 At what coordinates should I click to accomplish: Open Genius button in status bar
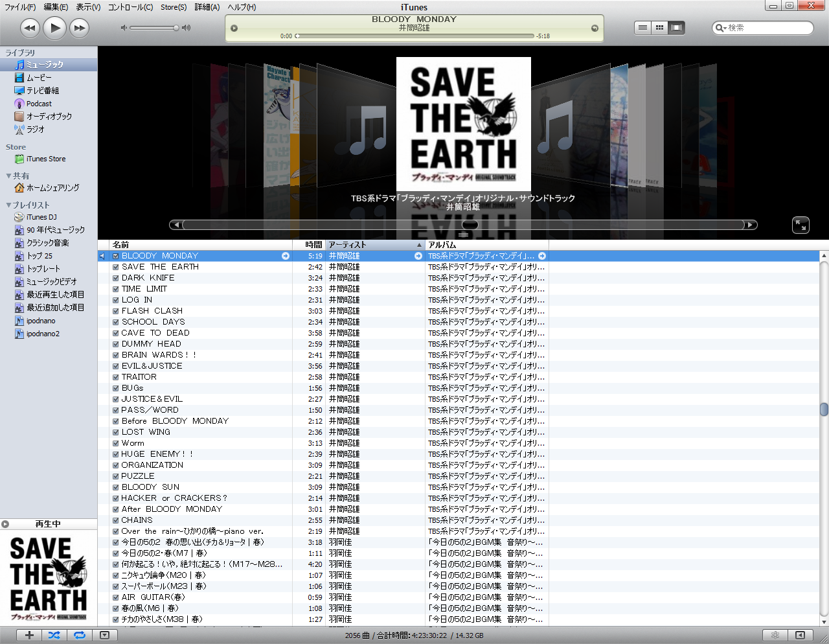point(775,636)
